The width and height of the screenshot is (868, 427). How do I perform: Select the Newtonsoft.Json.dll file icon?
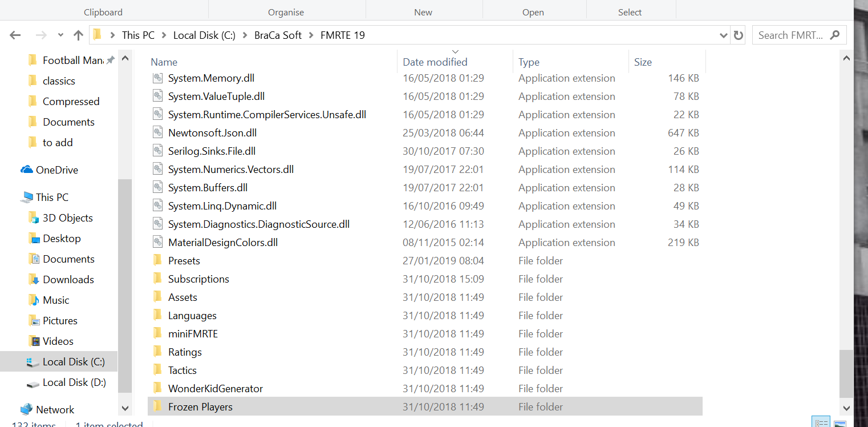(x=157, y=133)
